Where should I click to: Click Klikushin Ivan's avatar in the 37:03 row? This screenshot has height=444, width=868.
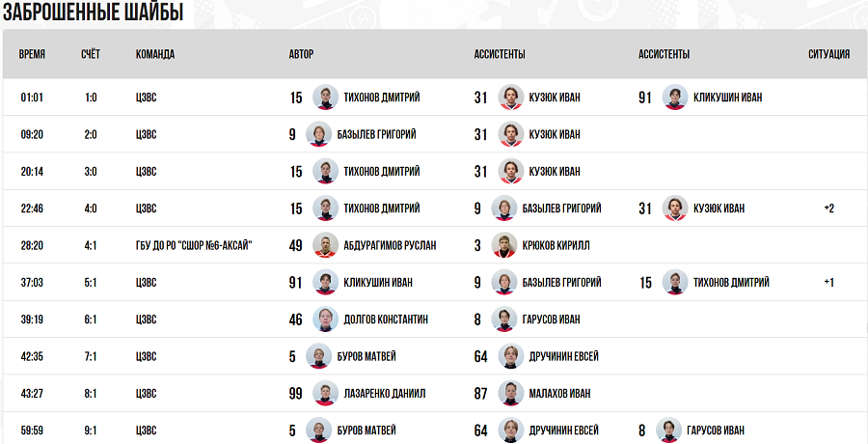coord(325,282)
